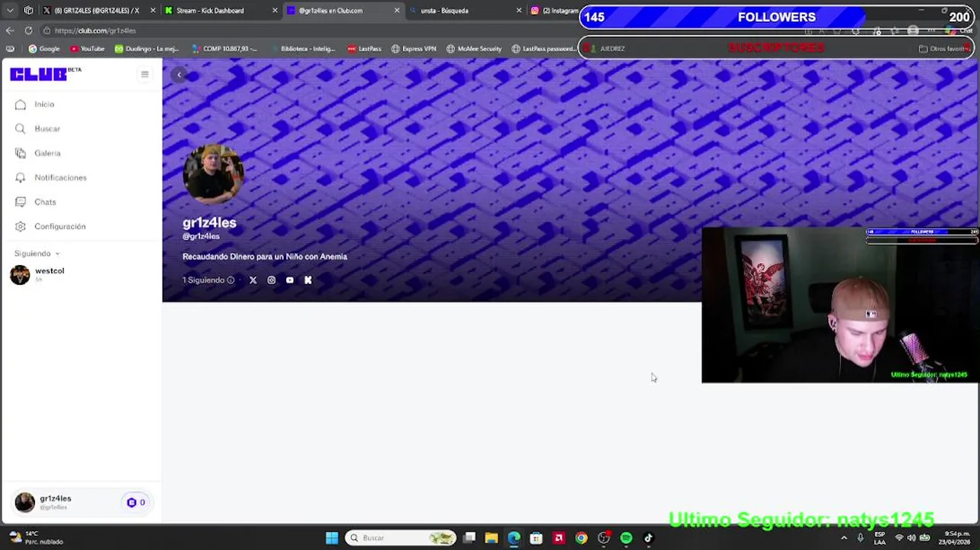Open Chats in the sidebar

pyautogui.click(x=45, y=202)
